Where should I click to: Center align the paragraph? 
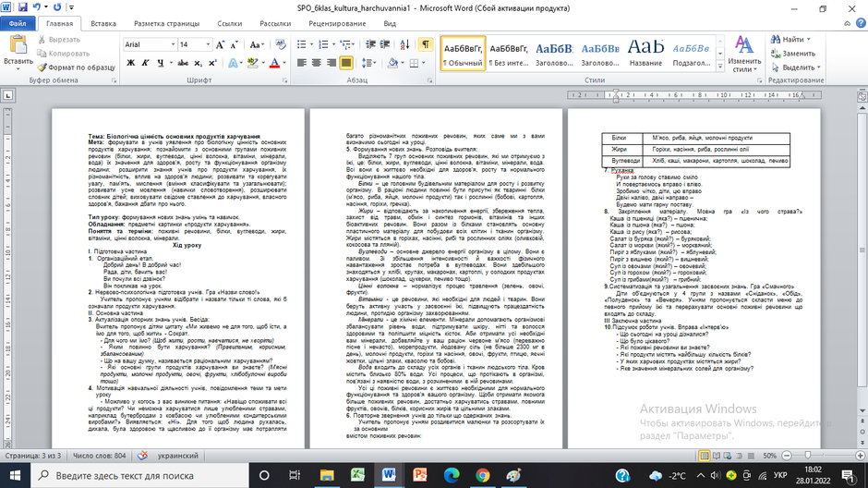tap(316, 63)
